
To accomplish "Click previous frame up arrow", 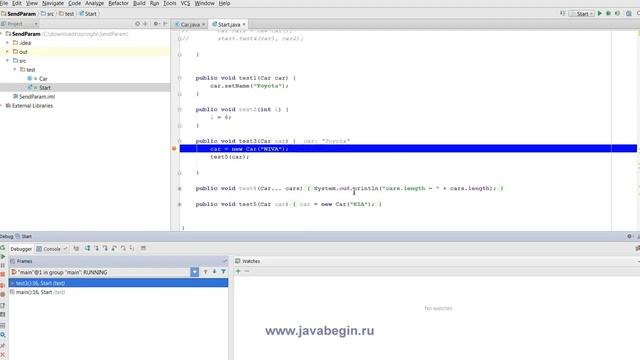I will [x=205, y=272].
